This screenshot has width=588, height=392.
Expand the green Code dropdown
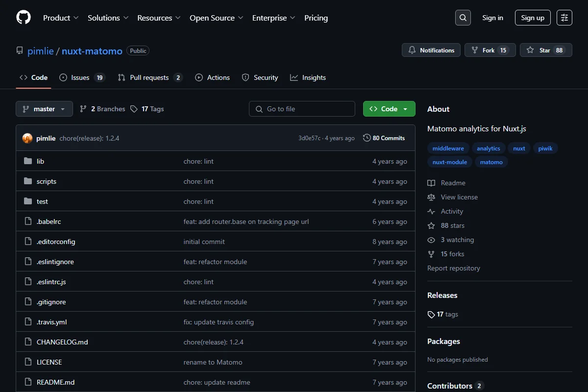click(389, 109)
